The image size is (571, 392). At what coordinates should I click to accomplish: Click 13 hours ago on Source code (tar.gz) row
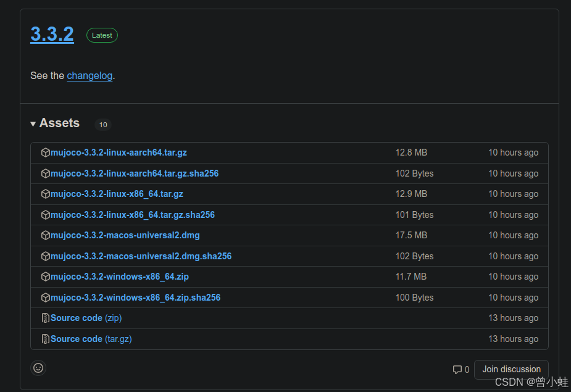click(x=513, y=339)
